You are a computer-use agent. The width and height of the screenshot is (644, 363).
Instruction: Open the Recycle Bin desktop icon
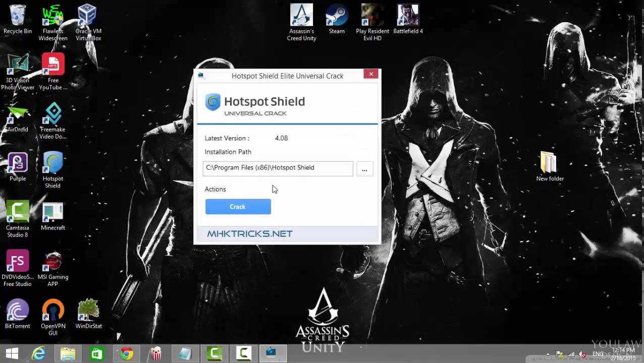(18, 19)
